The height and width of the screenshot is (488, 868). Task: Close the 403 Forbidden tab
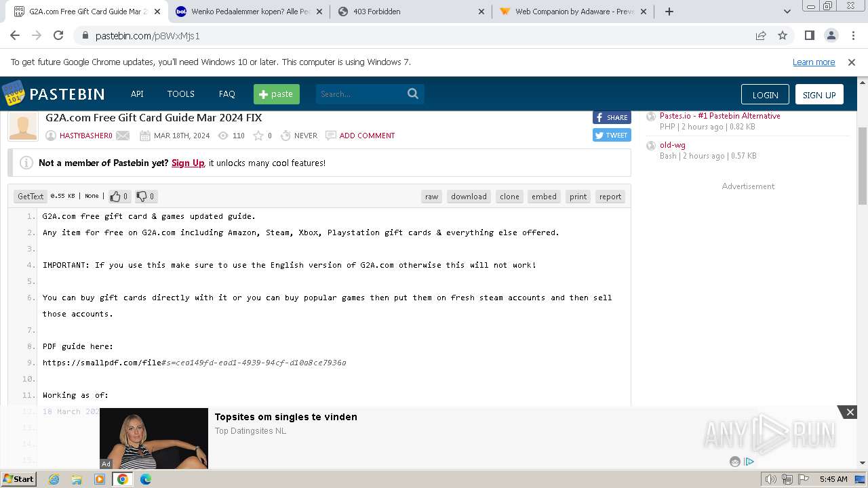[481, 12]
